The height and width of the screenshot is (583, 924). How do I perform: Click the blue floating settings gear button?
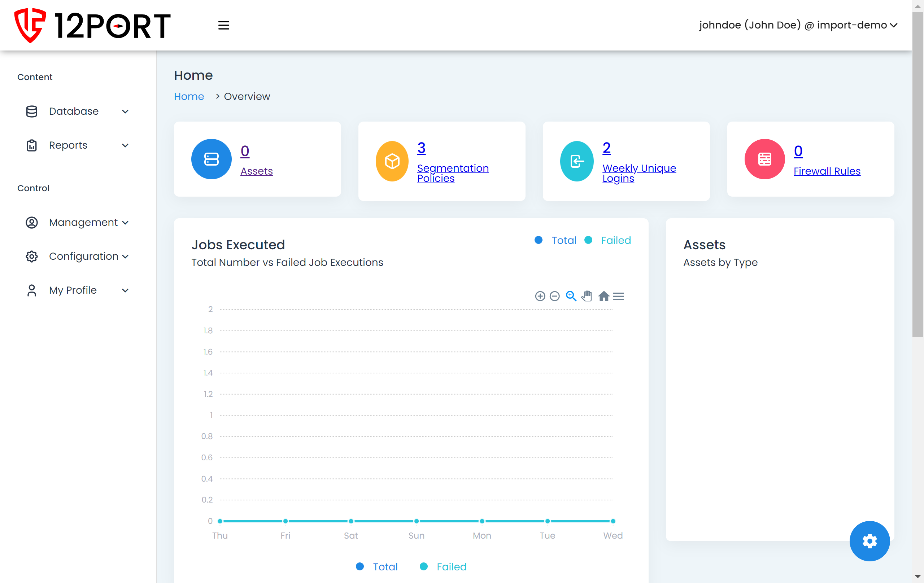(x=869, y=541)
